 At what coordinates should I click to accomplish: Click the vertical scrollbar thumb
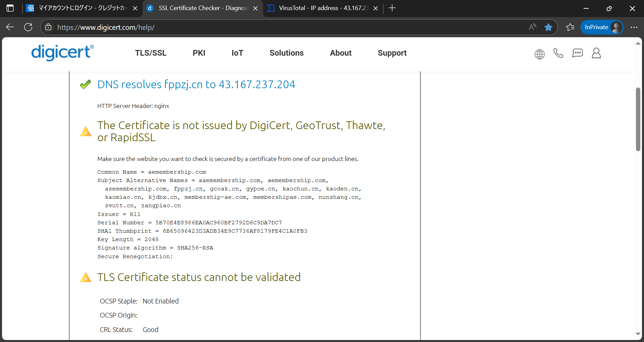click(638, 119)
